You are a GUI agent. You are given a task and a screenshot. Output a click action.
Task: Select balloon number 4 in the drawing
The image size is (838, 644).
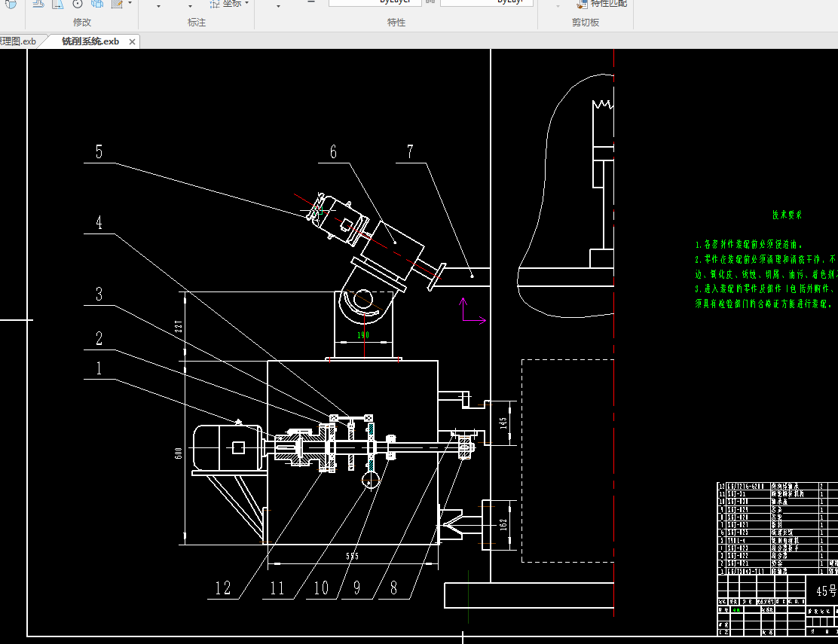click(x=99, y=223)
